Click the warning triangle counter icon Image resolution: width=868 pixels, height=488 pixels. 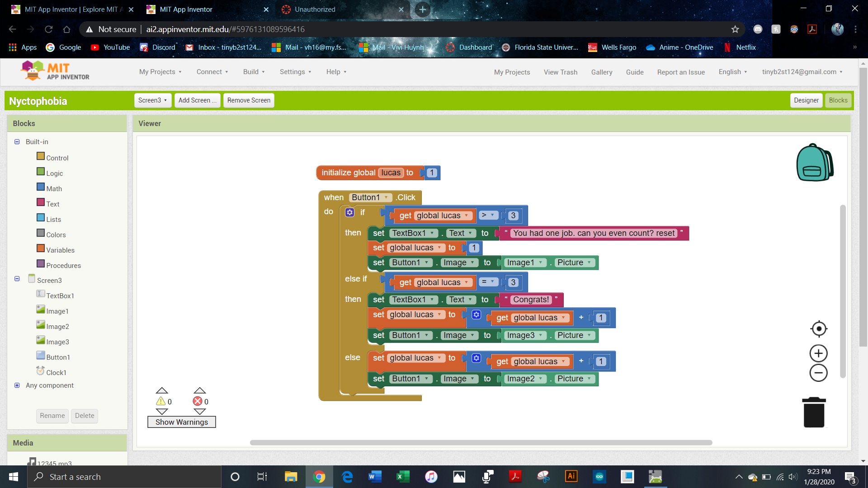(x=161, y=401)
